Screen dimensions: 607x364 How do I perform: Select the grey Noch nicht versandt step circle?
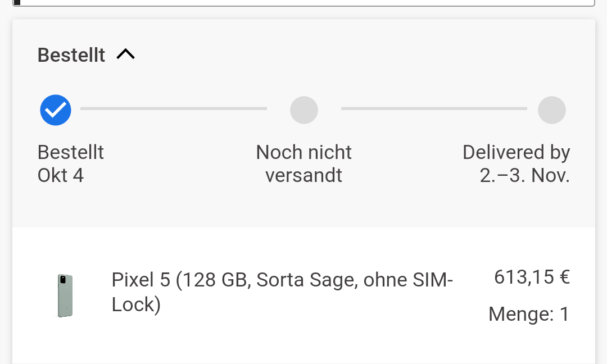coord(304,110)
